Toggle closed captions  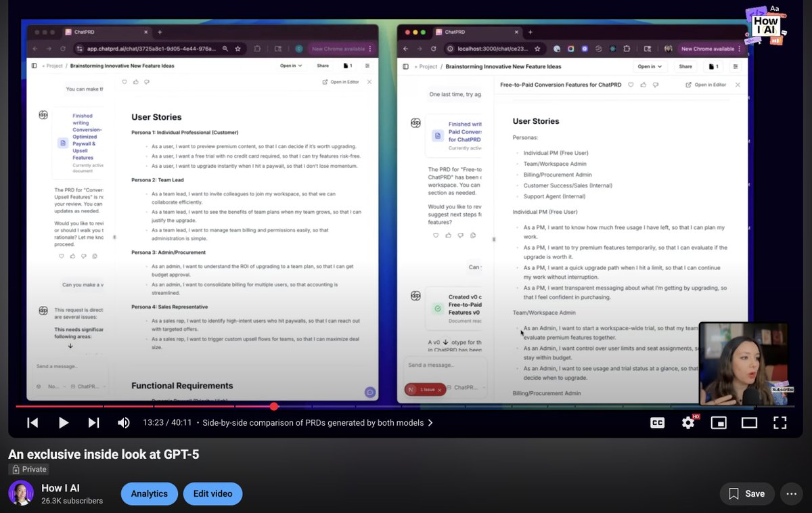[x=657, y=423]
